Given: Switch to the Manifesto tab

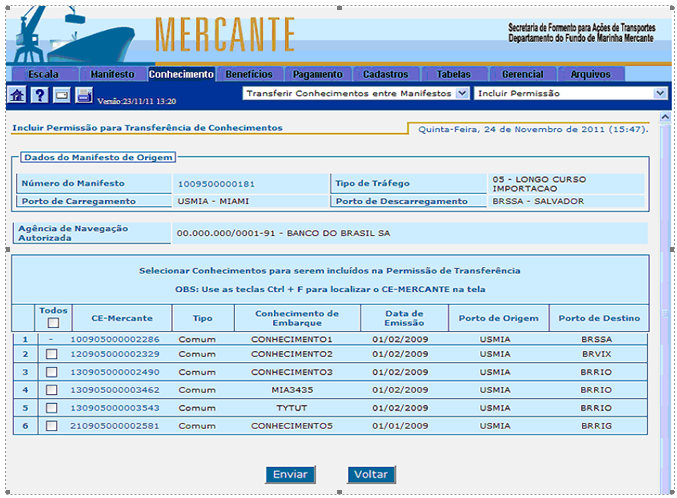Looking at the screenshot, I should [x=112, y=74].
